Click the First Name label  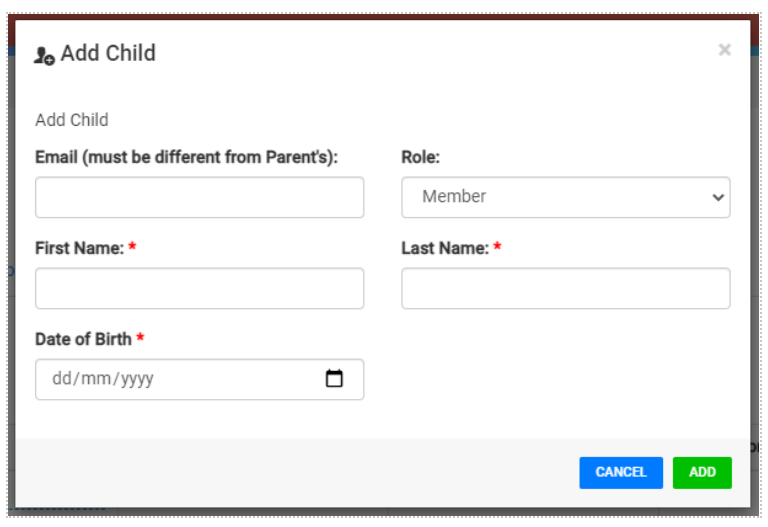coord(80,248)
